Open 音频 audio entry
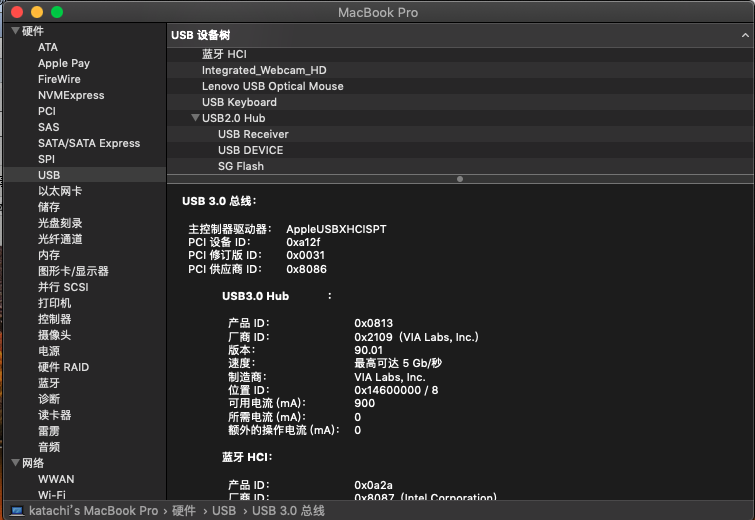The image size is (755, 520). click(49, 447)
